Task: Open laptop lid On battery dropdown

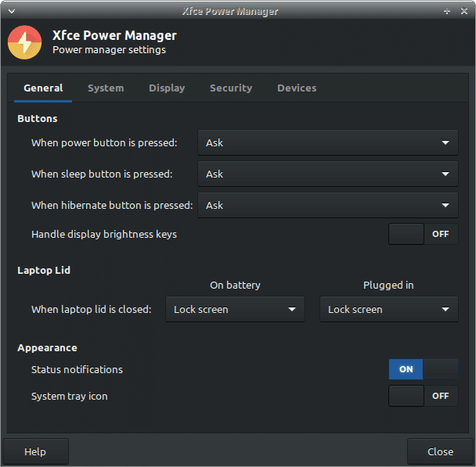Action: point(235,309)
